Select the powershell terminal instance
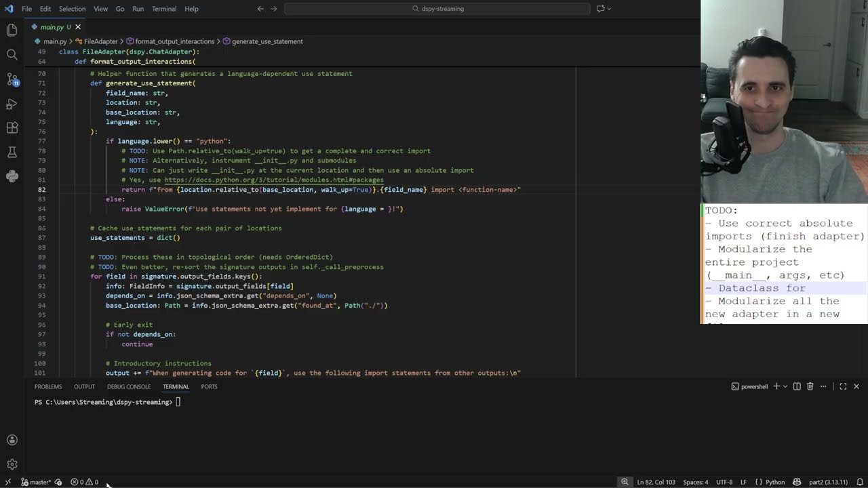This screenshot has height=488, width=868. (749, 386)
